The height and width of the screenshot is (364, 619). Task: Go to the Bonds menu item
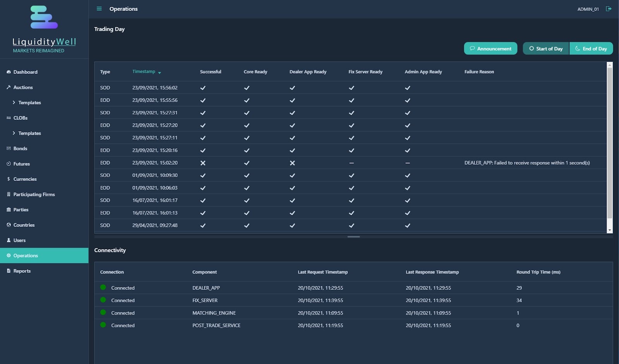(x=20, y=148)
